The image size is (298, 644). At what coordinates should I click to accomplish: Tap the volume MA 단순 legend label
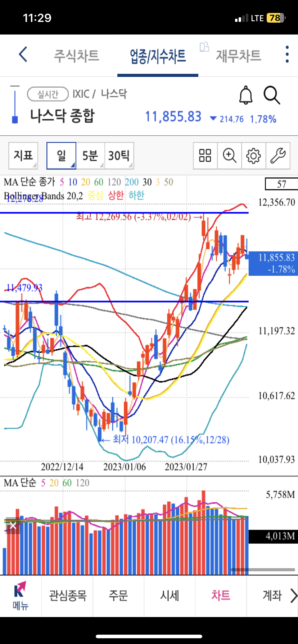(x=20, y=483)
